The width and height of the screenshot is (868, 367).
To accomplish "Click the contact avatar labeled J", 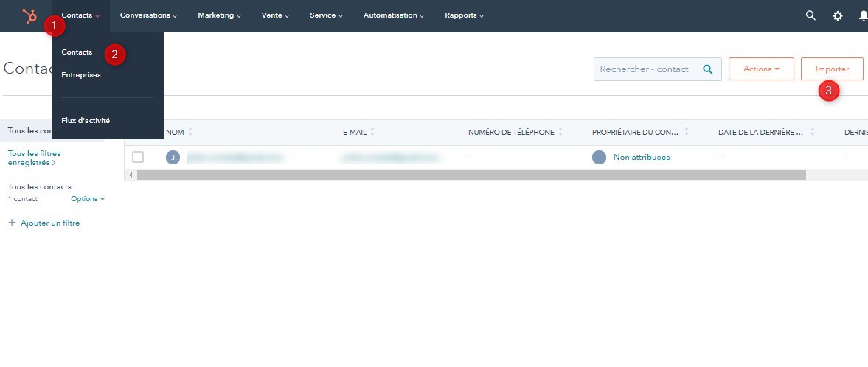I will 173,158.
